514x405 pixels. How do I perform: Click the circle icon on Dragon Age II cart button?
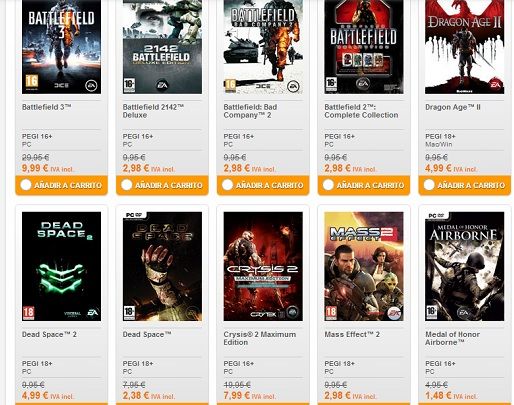click(429, 185)
